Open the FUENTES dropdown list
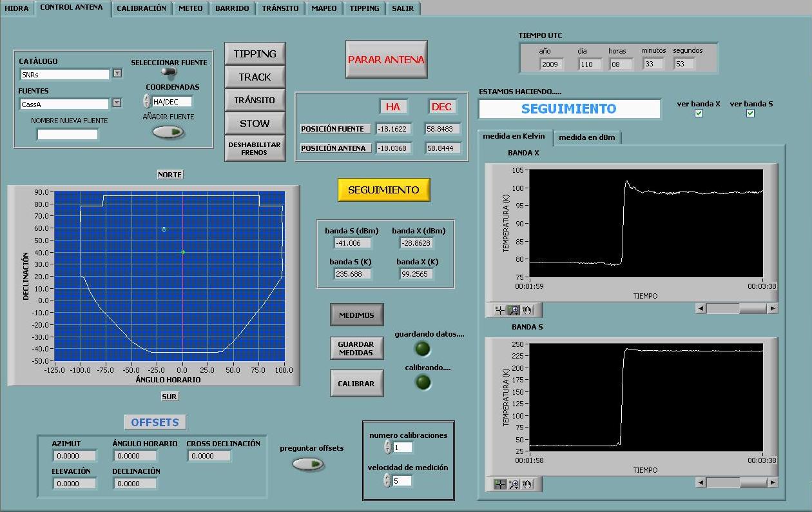The width and height of the screenshot is (812, 512). tap(117, 103)
